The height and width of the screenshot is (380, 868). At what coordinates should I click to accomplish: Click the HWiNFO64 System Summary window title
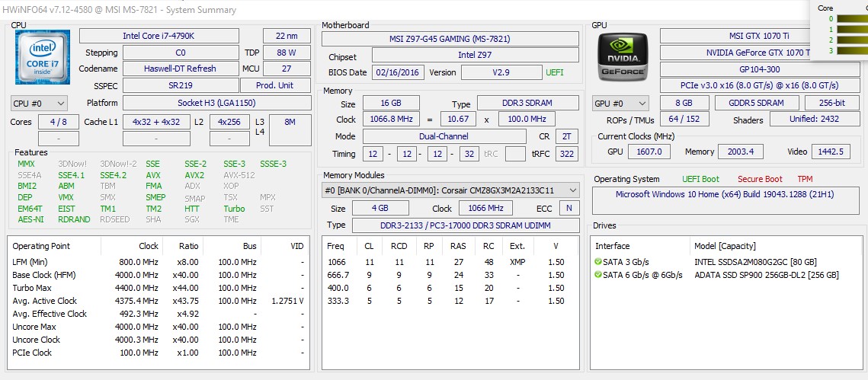point(119,9)
